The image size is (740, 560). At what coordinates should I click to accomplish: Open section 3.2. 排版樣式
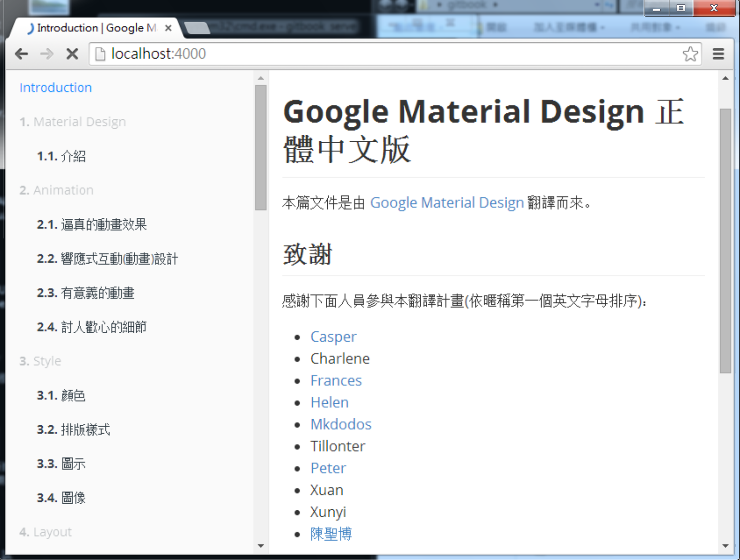click(x=73, y=430)
